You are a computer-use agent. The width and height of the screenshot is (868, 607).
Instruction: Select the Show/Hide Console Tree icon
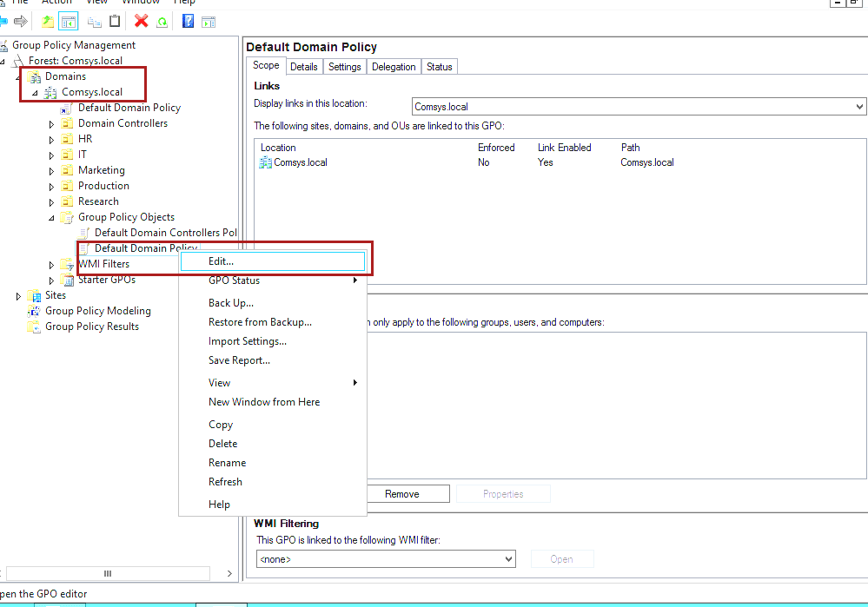pyautogui.click(x=68, y=21)
